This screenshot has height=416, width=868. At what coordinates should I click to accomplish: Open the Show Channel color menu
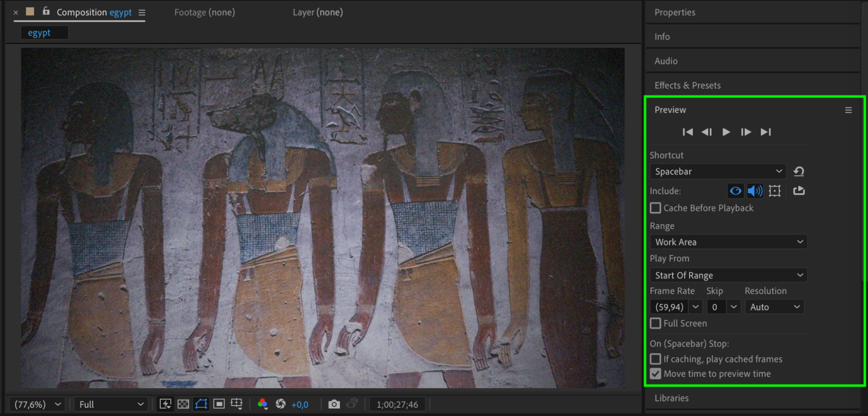262,404
